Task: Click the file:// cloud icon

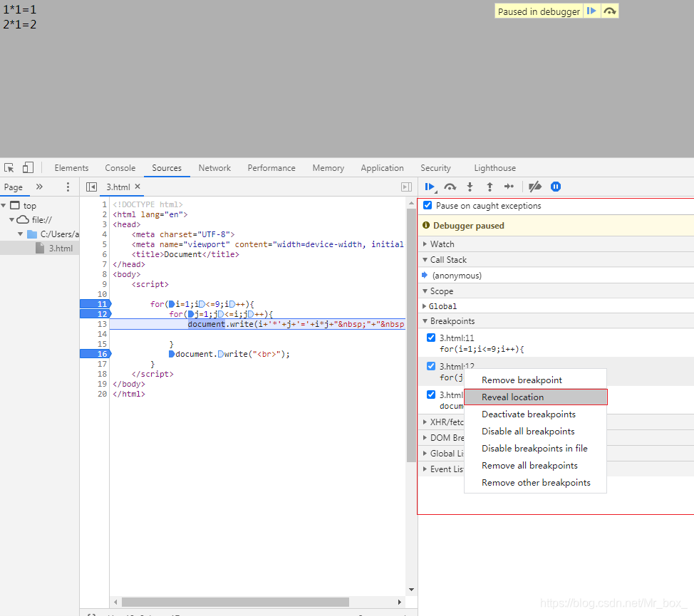Action: (x=23, y=220)
